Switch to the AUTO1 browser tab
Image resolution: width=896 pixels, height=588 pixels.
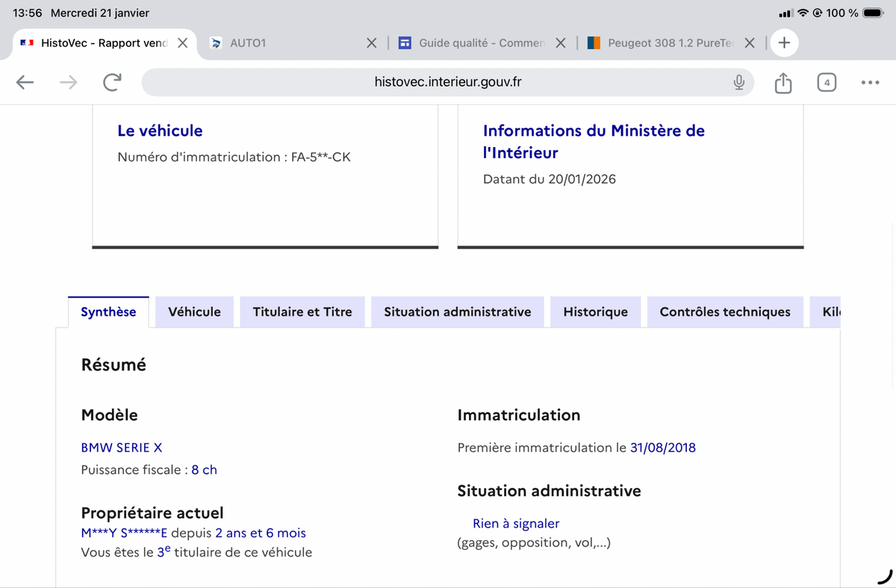(284, 43)
